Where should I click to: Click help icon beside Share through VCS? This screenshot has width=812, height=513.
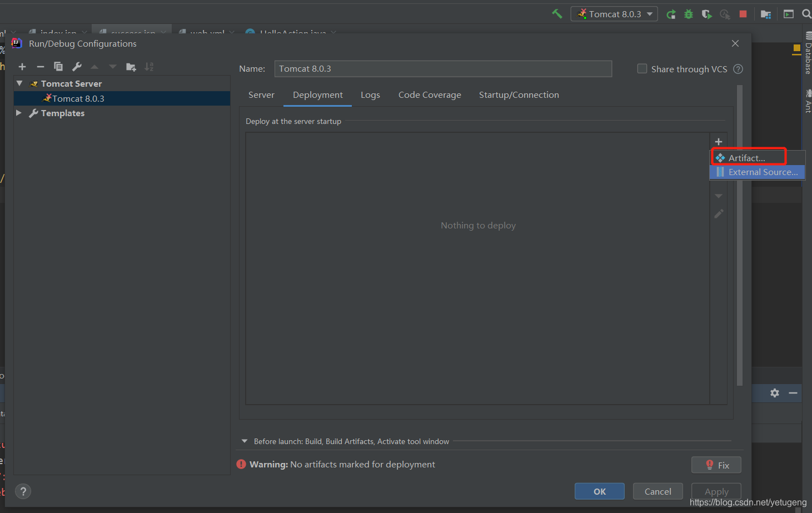click(x=738, y=69)
